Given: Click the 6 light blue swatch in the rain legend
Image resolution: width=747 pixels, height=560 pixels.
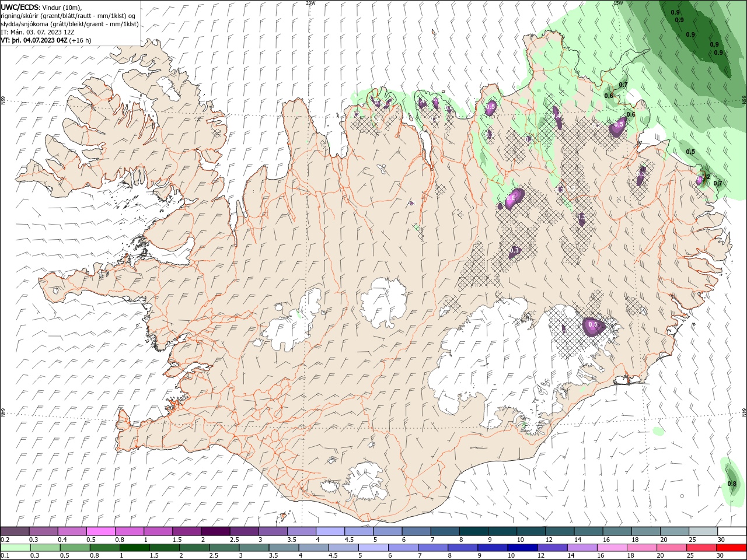Looking at the screenshot, I should point(403,548).
